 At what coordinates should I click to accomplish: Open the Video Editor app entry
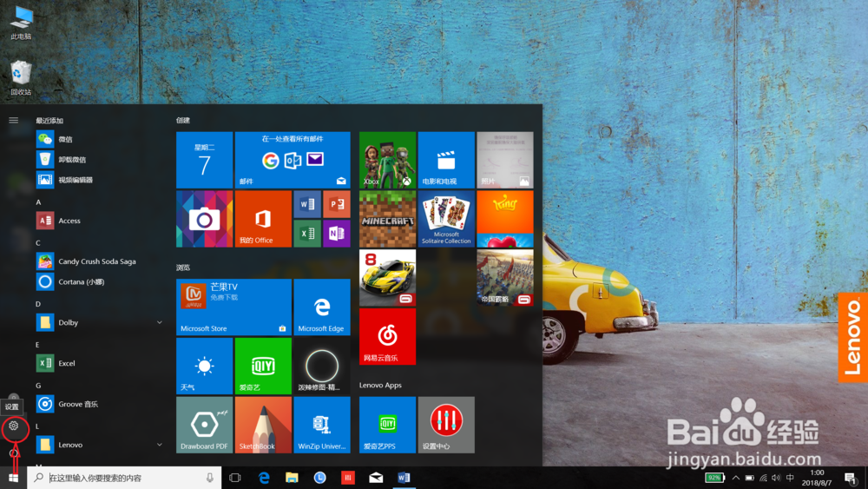click(100, 180)
